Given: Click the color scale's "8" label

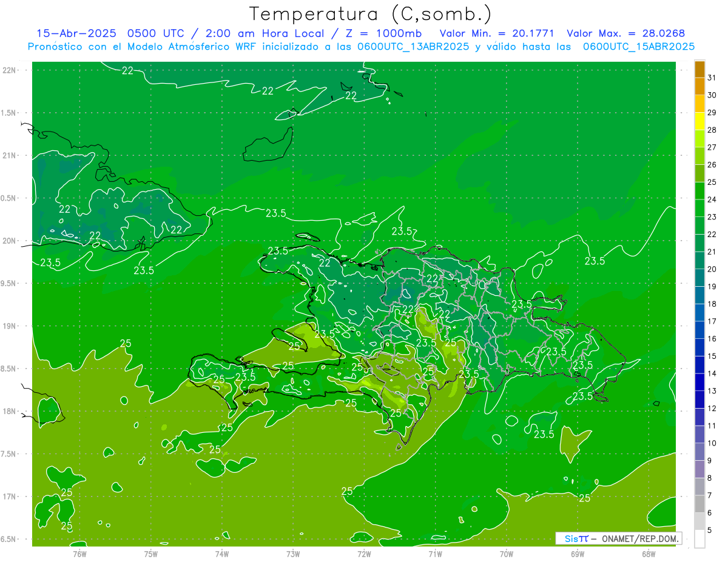Looking at the screenshot, I should (x=710, y=478).
